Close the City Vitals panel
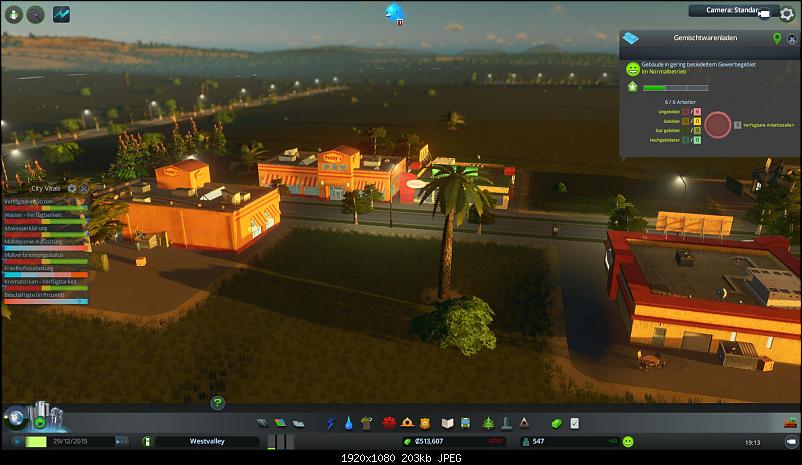Image resolution: width=802 pixels, height=465 pixels. point(84,188)
